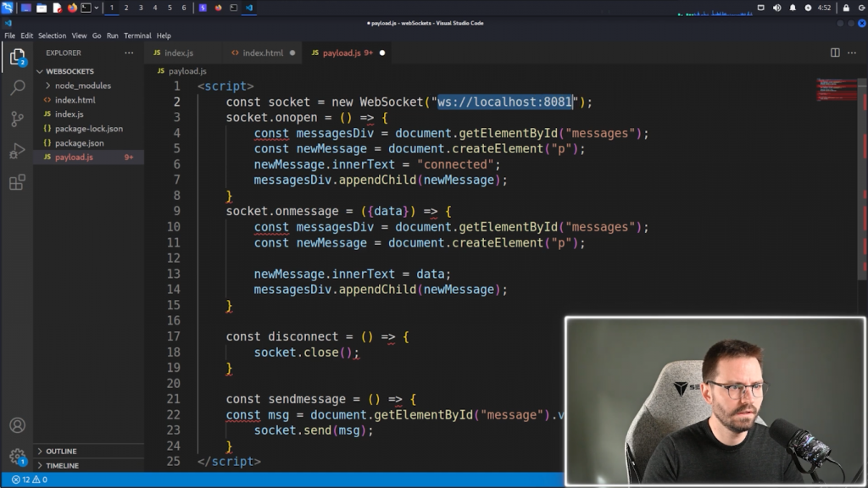868x488 pixels.
Task: Launch terminal emulator from the panel
Action: [86, 8]
